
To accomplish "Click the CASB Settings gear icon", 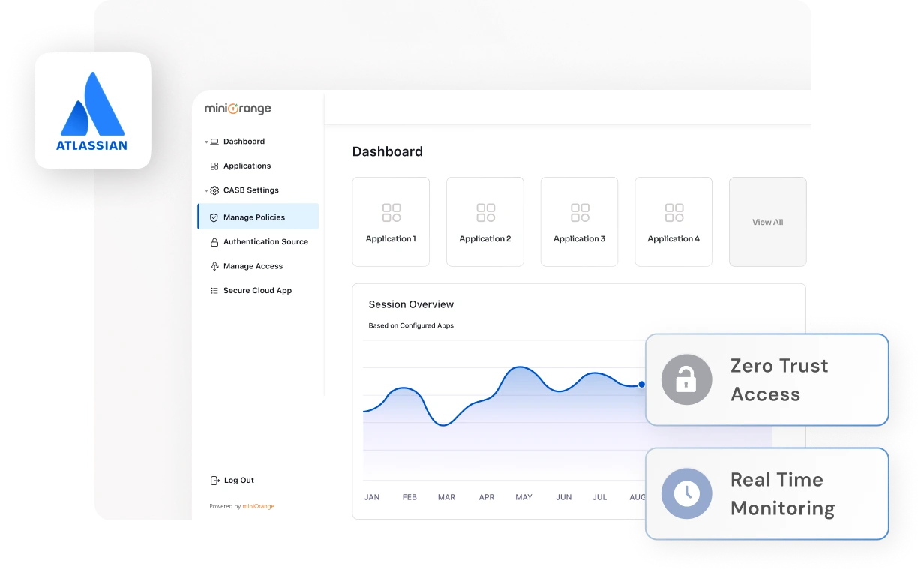I will click(215, 190).
